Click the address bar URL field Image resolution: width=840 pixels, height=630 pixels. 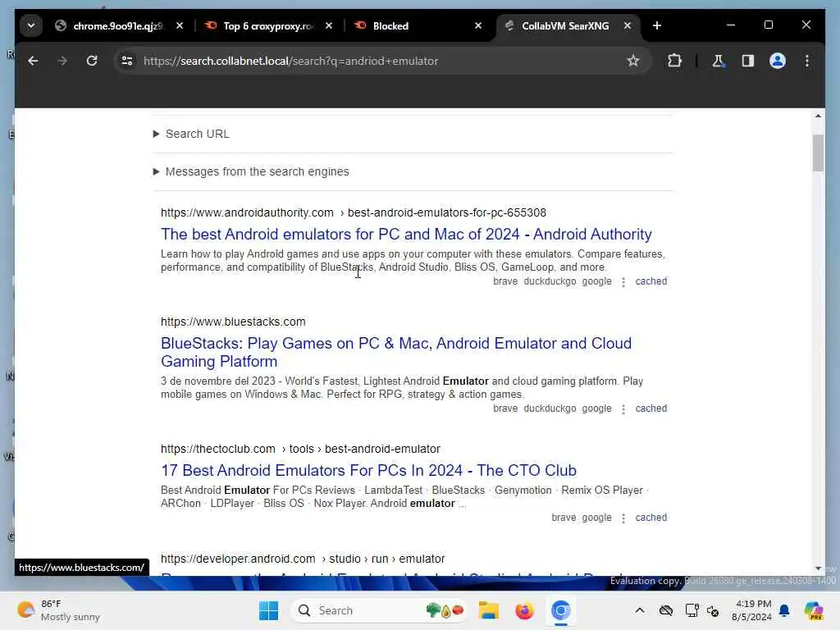tap(381, 61)
